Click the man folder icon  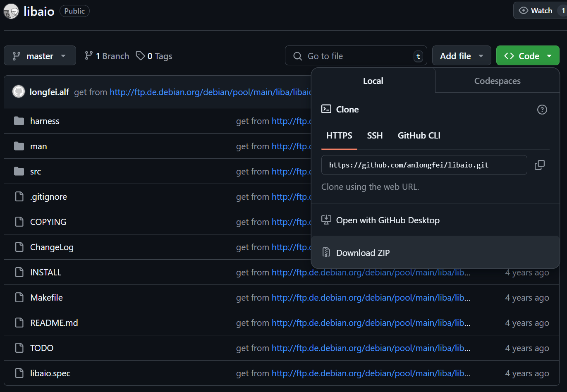click(19, 146)
